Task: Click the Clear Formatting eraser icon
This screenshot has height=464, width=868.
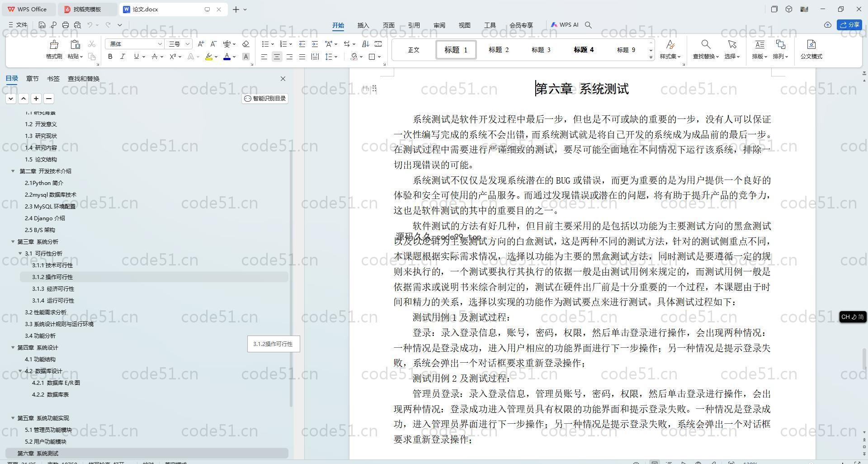Action: point(245,44)
